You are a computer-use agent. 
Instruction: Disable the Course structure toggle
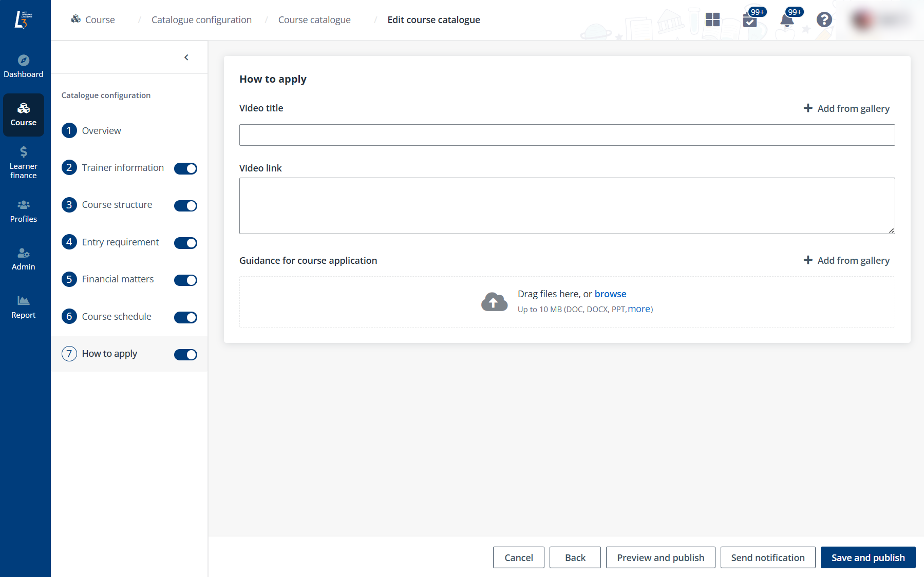(185, 206)
